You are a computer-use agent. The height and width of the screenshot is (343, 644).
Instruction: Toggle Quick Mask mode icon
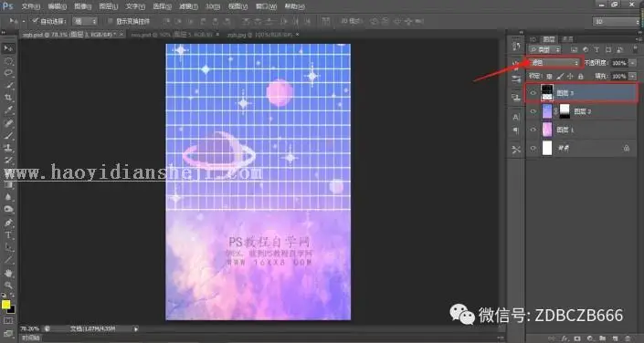click(x=8, y=321)
